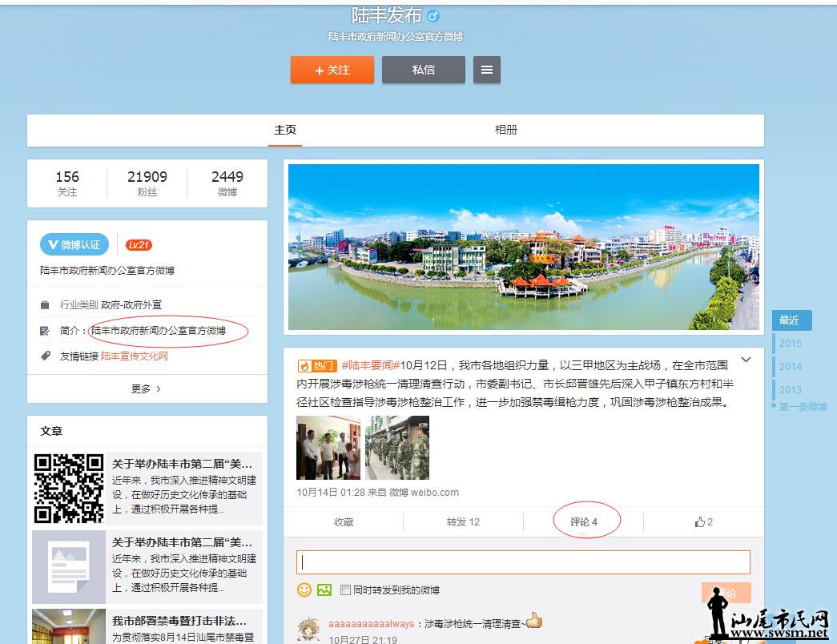Click the male gender icon next to 陆丰发布
The height and width of the screenshot is (644, 837).
pyautogui.click(x=433, y=16)
